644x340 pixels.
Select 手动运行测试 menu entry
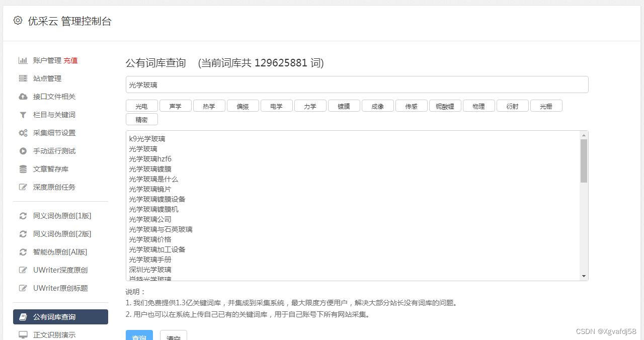[x=54, y=151]
